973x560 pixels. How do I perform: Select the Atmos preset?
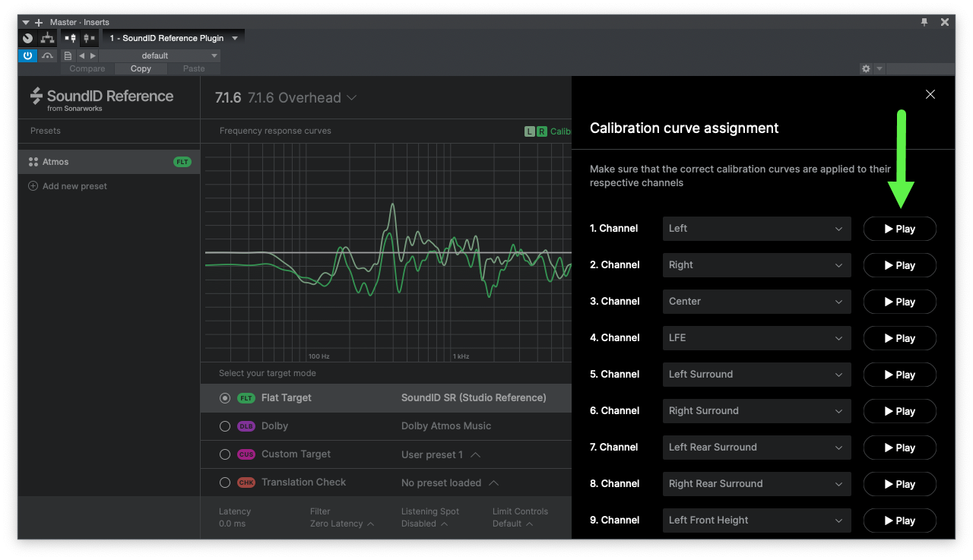(x=109, y=162)
